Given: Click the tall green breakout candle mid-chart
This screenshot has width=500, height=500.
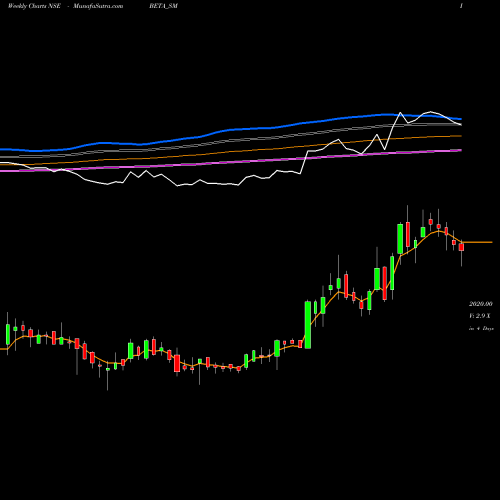Looking at the screenshot, I should [308, 325].
